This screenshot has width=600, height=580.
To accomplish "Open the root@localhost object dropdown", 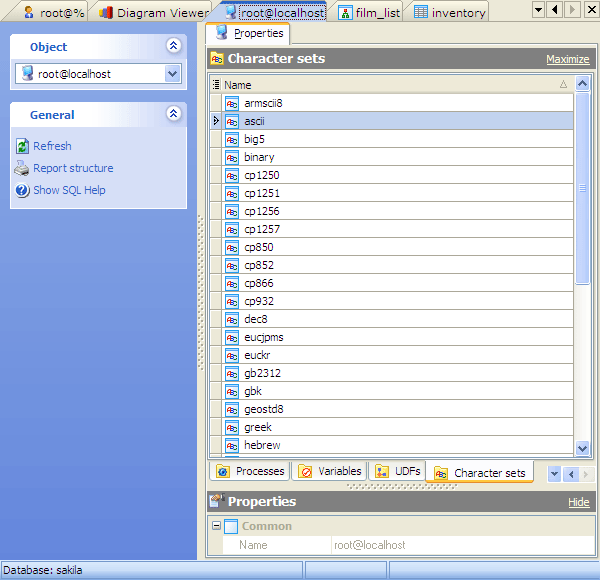I will tap(172, 74).
